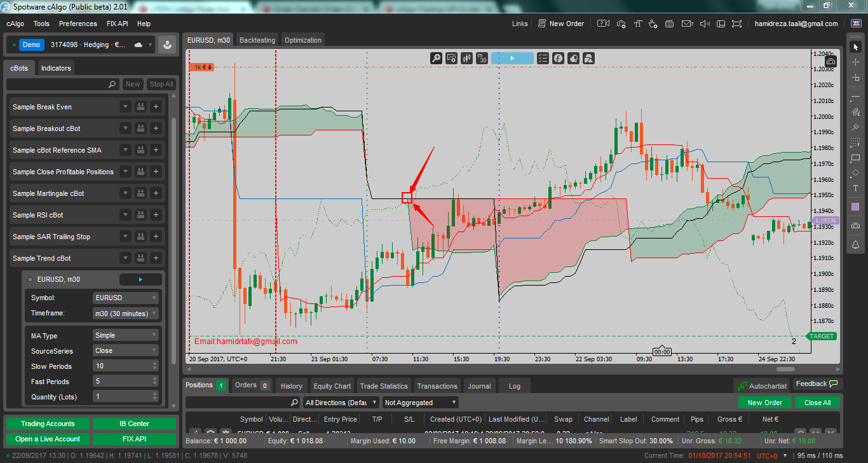Switch to the Optimization tab
Screen dimensions: 868x463
coord(303,40)
